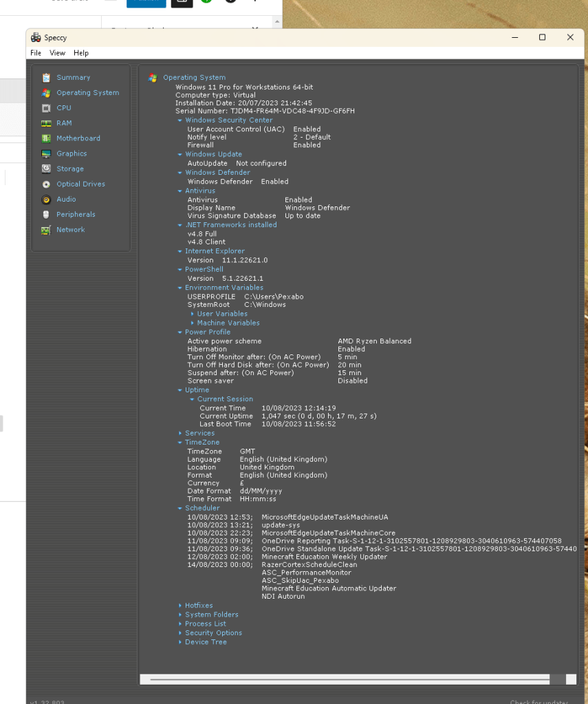This screenshot has height=704, width=588.
Task: Collapse the Internet Explorer section
Action: pos(179,251)
